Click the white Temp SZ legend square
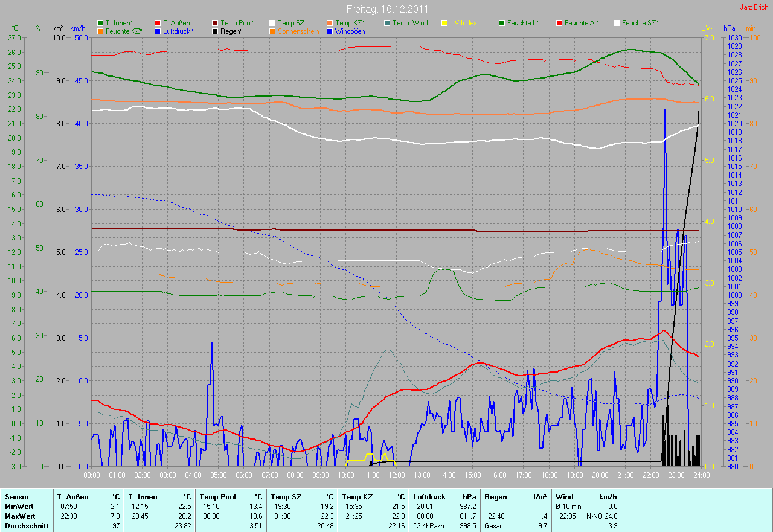773x532 pixels. (272, 23)
